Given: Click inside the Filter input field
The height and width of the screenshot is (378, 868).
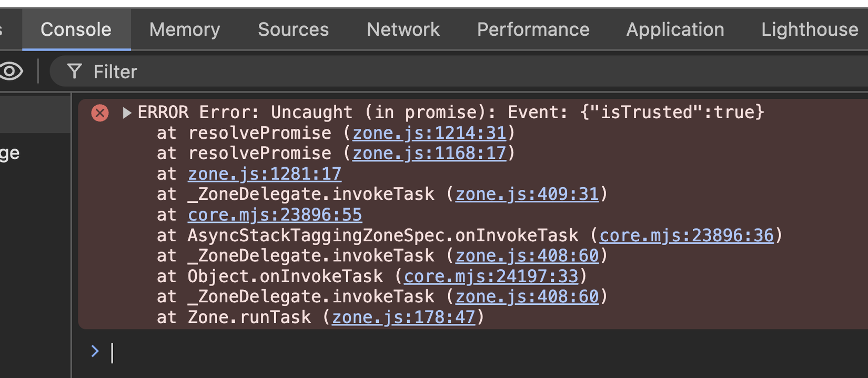Looking at the screenshot, I should [x=210, y=71].
